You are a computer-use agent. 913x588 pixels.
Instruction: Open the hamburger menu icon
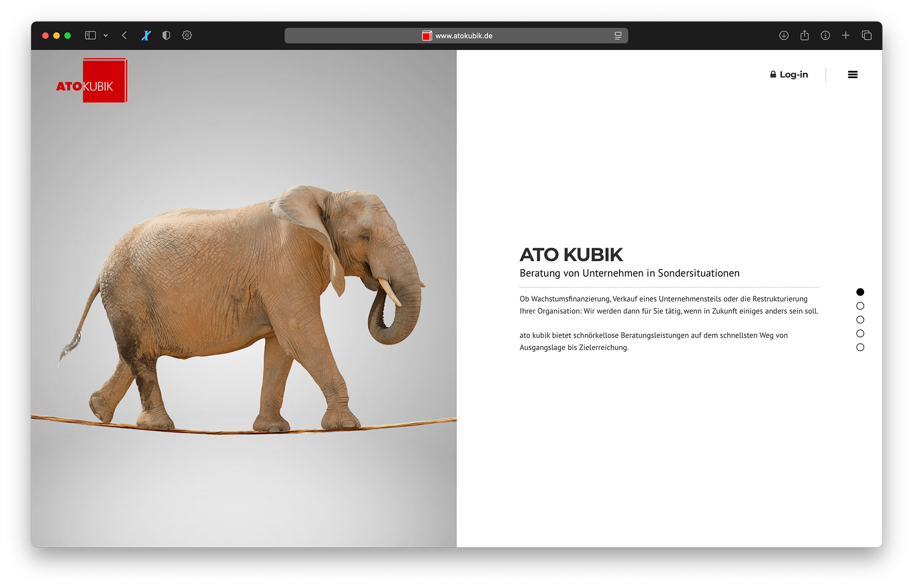coord(852,75)
